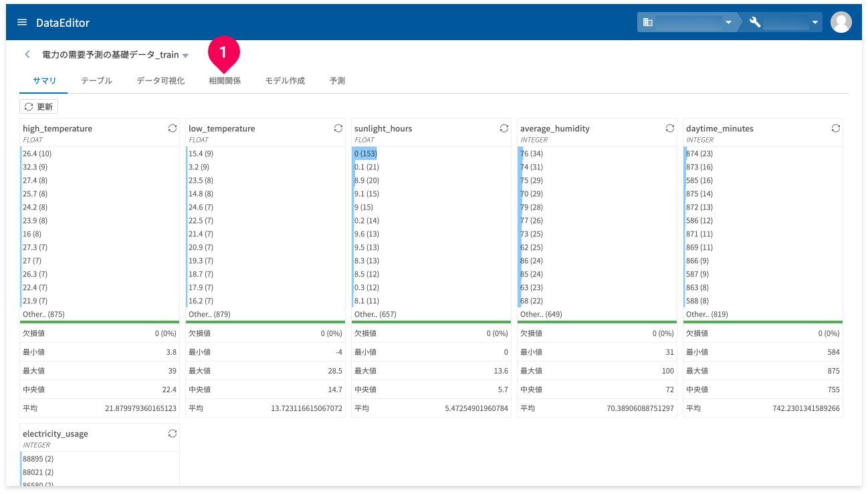Image resolution: width=868 pixels, height=494 pixels.
Task: Click the value row 8.9 (20)
Action: 431,180
